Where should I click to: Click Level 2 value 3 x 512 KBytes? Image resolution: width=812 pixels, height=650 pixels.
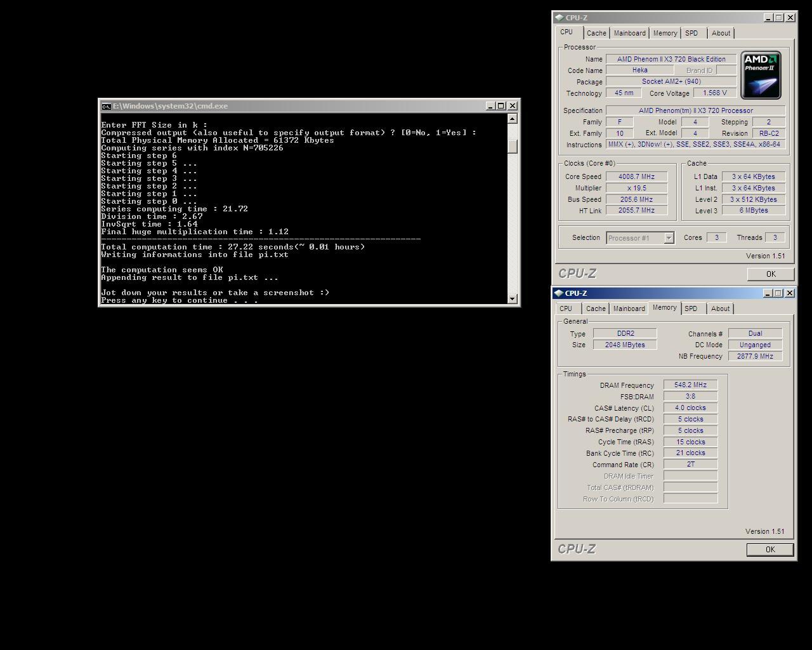[x=754, y=199]
